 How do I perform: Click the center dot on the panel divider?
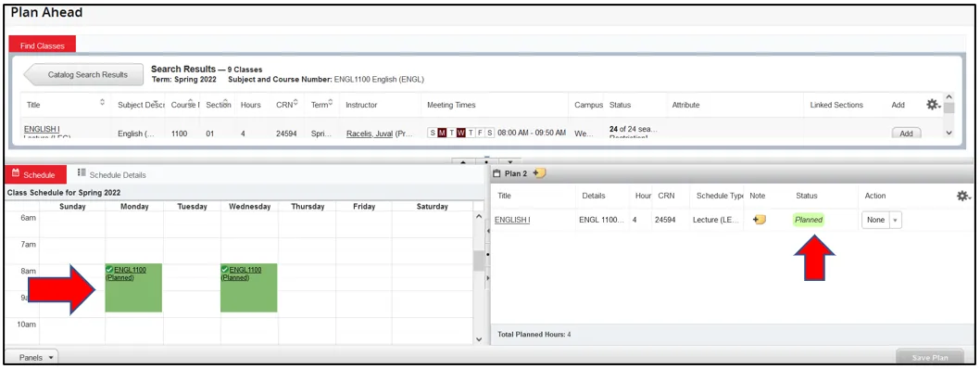(487, 160)
